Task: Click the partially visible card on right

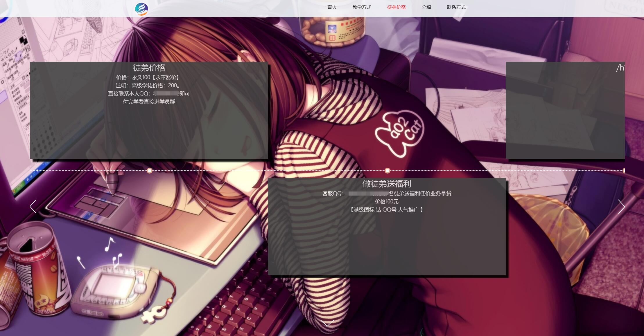Action: [565, 110]
